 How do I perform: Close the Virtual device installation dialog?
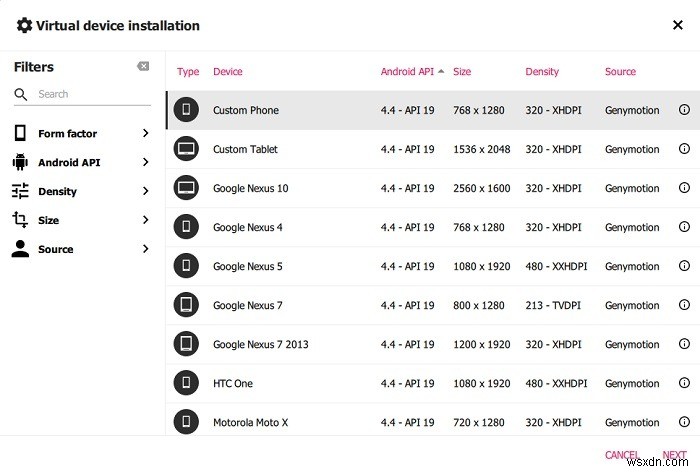678,25
